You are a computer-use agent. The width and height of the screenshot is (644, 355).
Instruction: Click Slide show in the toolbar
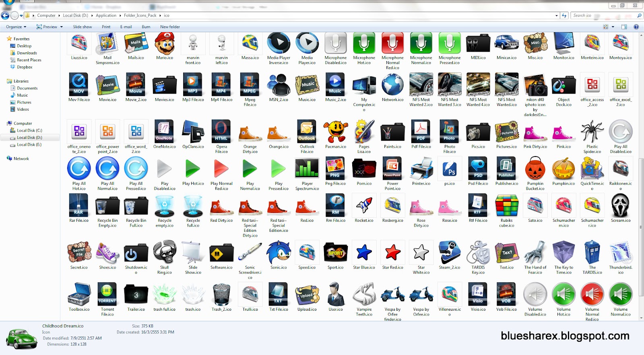(83, 27)
